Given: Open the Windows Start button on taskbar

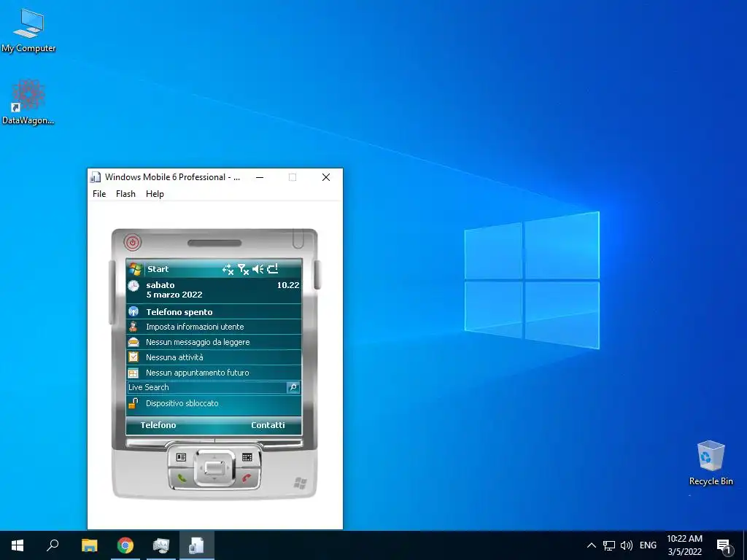Looking at the screenshot, I should (18, 545).
